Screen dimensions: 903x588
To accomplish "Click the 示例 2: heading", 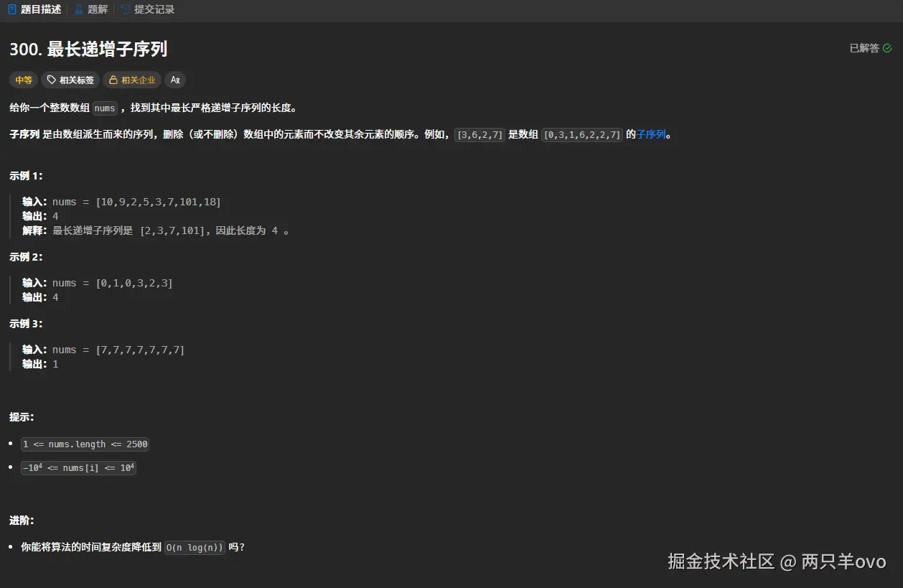I will [26, 256].
